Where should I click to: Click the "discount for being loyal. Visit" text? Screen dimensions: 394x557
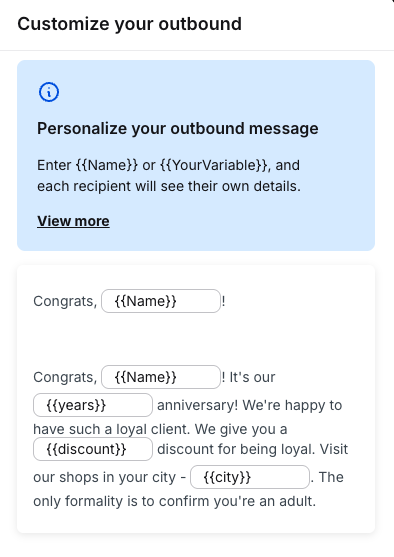252,449
